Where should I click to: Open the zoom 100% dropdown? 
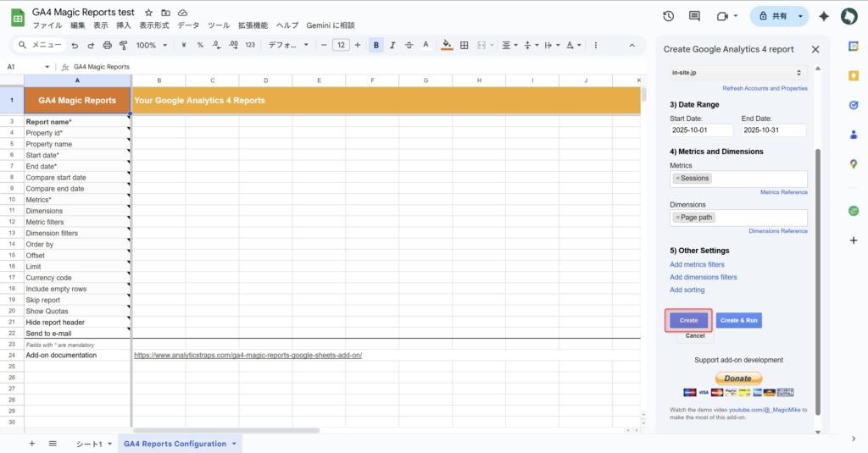tap(152, 45)
